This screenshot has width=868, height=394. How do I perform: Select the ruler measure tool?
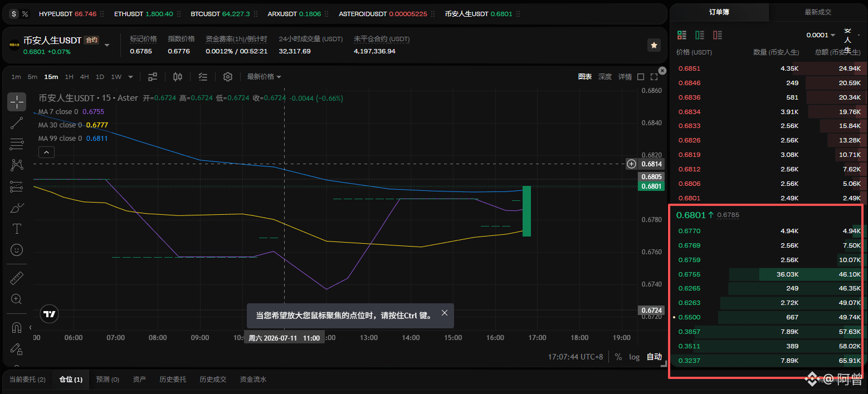click(17, 278)
